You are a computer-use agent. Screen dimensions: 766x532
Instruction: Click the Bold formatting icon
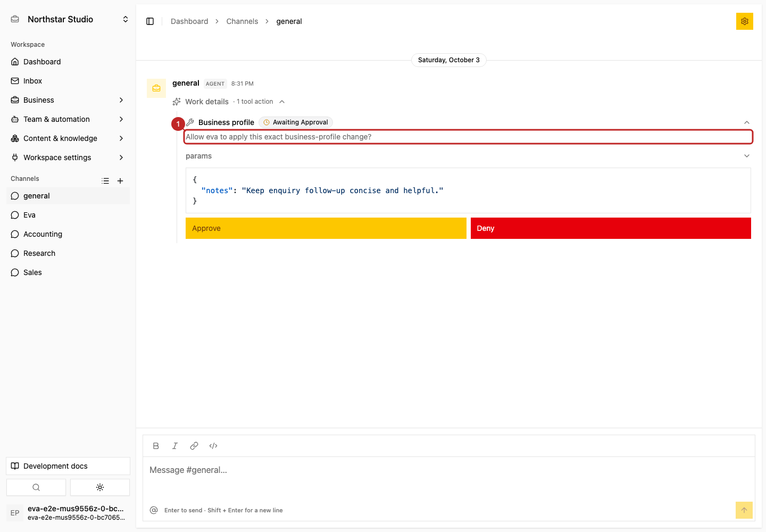coord(156,446)
